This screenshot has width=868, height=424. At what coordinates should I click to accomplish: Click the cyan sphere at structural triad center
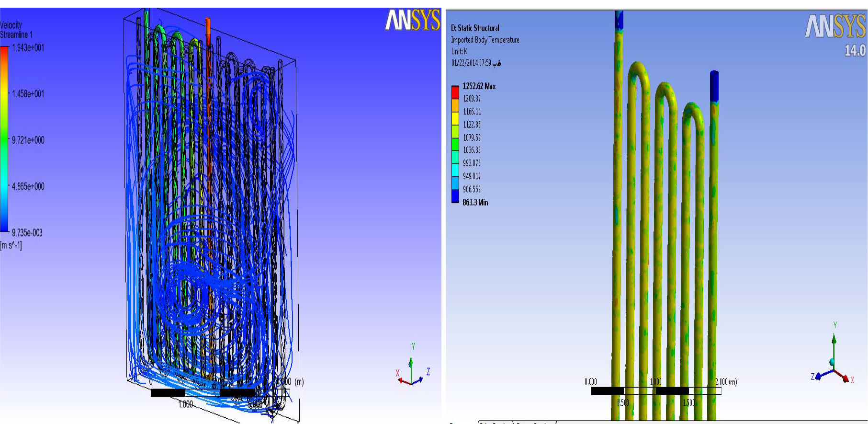coord(832,362)
